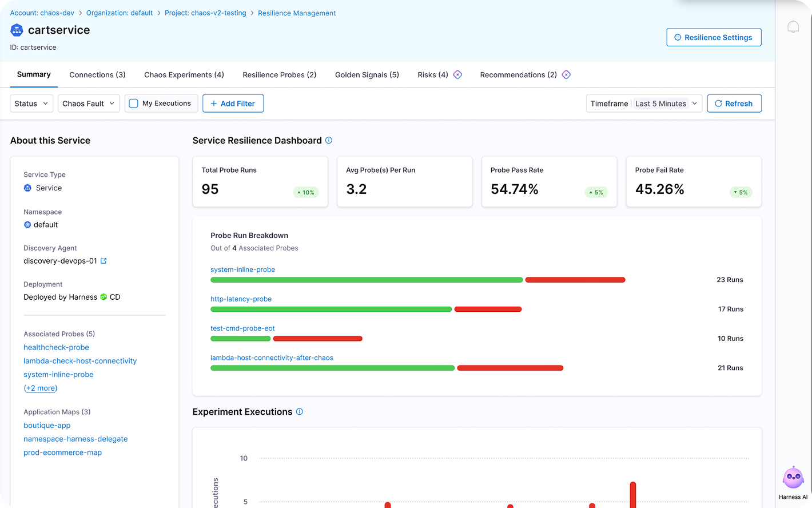
Task: Go to Project: chaos-v2-testing breadcrumb
Action: tap(205, 13)
